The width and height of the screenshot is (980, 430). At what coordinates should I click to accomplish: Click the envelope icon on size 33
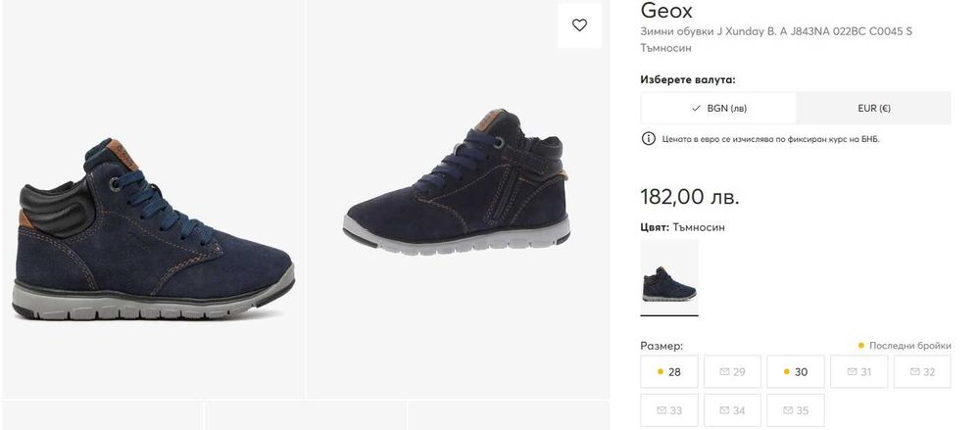tap(661, 410)
